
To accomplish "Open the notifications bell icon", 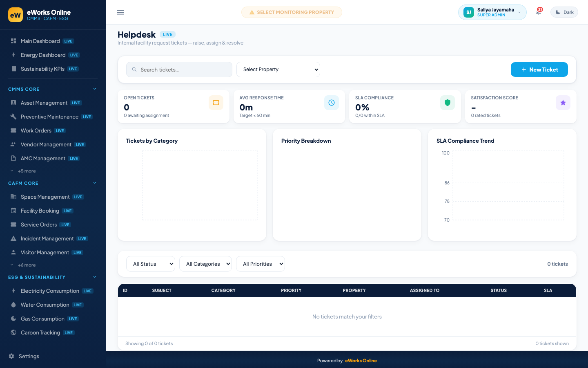I will pos(539,12).
